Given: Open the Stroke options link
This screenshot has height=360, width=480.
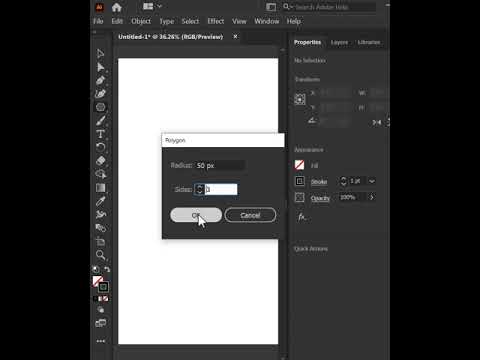Looking at the screenshot, I should pos(319,182).
